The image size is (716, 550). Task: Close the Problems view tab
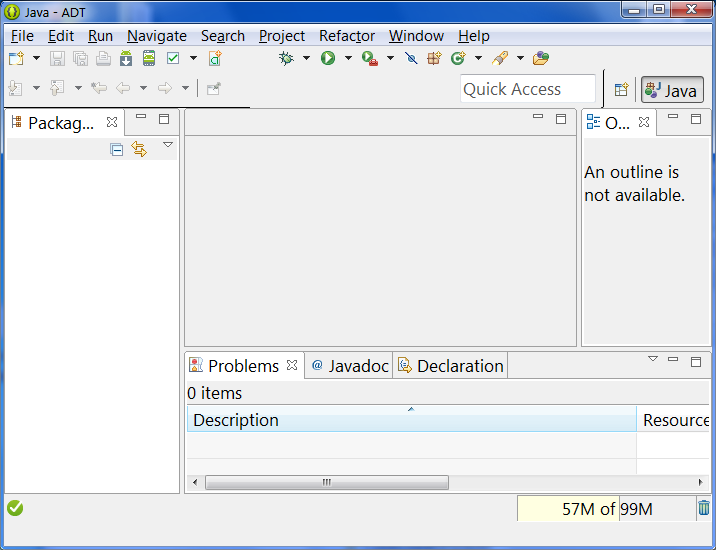pyautogui.click(x=292, y=365)
